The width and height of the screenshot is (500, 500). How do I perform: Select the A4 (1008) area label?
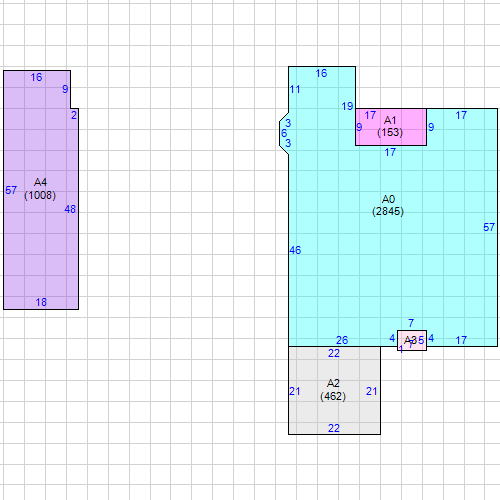(40, 189)
